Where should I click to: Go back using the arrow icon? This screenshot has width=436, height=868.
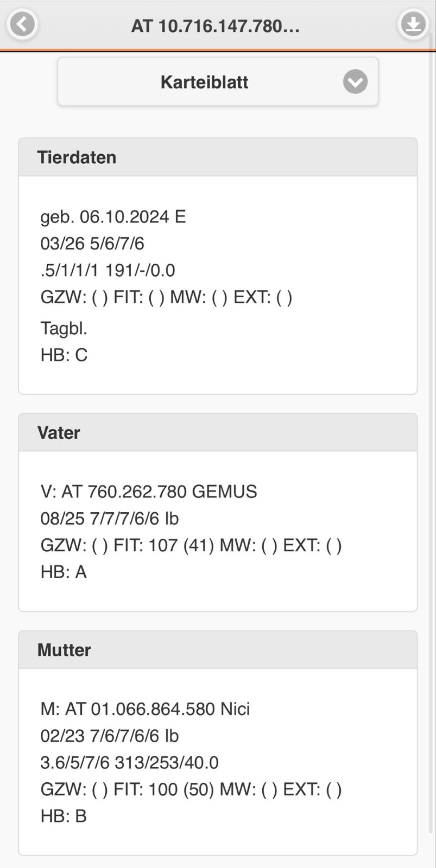coord(22,25)
